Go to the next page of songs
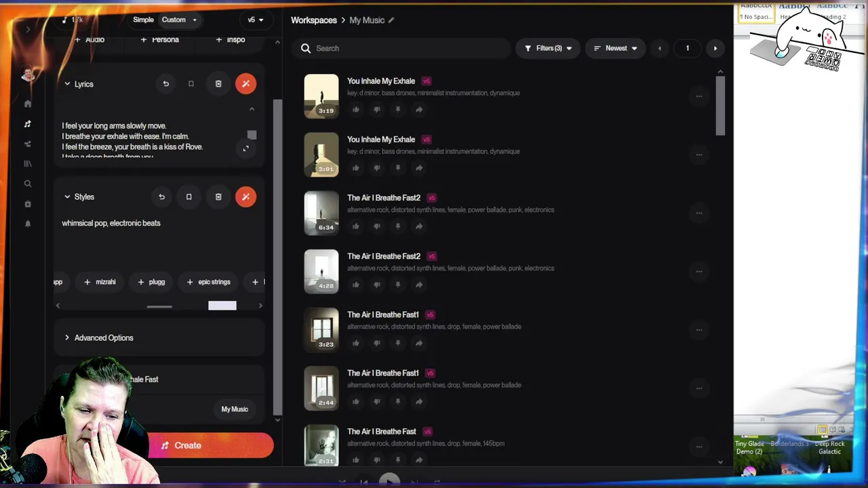The height and width of the screenshot is (488, 868). point(715,48)
